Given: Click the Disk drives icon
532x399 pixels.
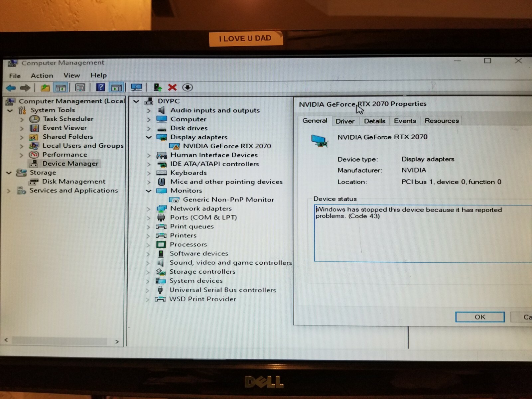Looking at the screenshot, I should pos(162,129).
